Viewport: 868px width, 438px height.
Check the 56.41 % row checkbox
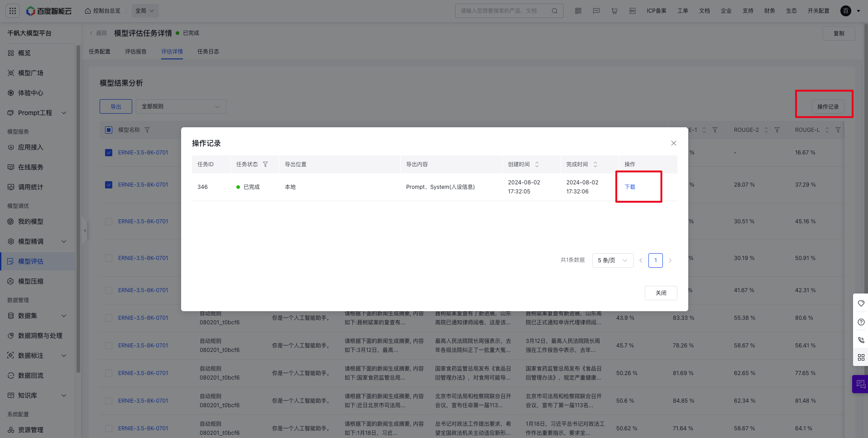tap(109, 346)
